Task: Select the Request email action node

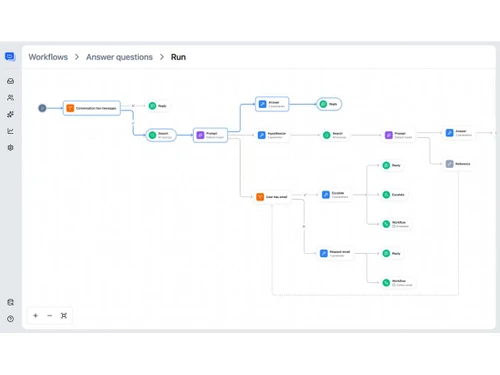Action: pos(335,253)
